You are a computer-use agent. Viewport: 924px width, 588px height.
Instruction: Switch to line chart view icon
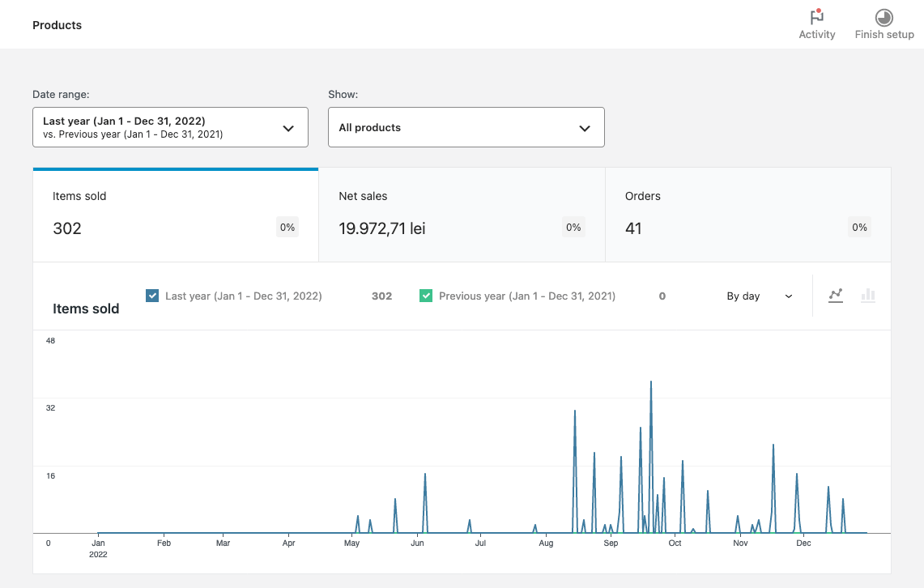(836, 296)
